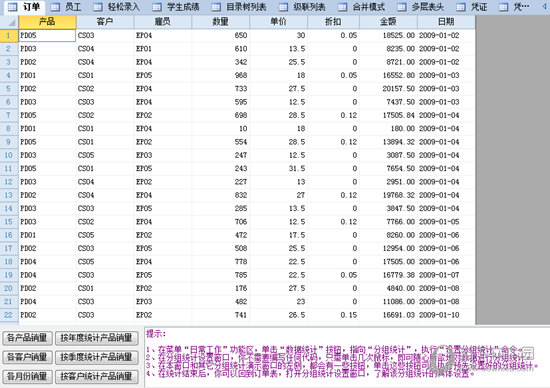Click the table icon on the 订单 tab
Image resolution: width=550 pixels, height=388 pixels.
tap(13, 7)
